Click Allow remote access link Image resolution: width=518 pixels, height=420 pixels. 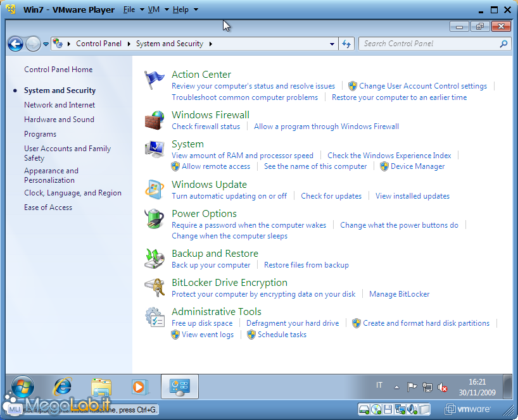click(216, 166)
